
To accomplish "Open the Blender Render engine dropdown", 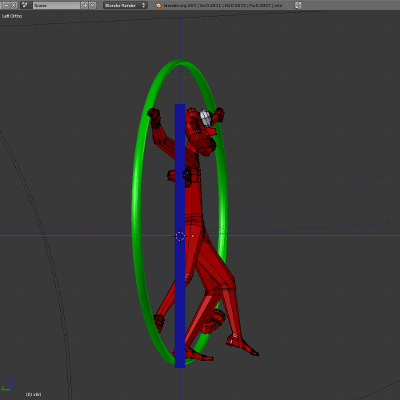I will [125, 5].
